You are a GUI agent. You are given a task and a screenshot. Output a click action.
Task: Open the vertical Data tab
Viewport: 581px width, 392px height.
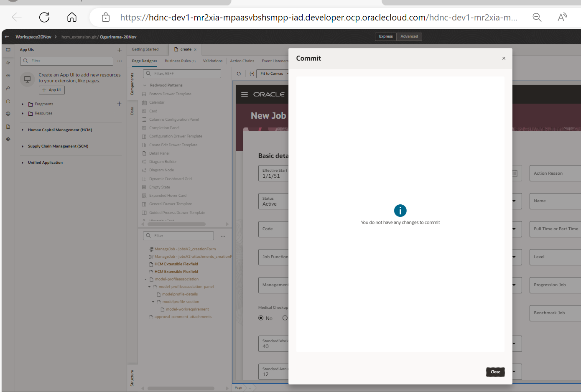(x=132, y=111)
